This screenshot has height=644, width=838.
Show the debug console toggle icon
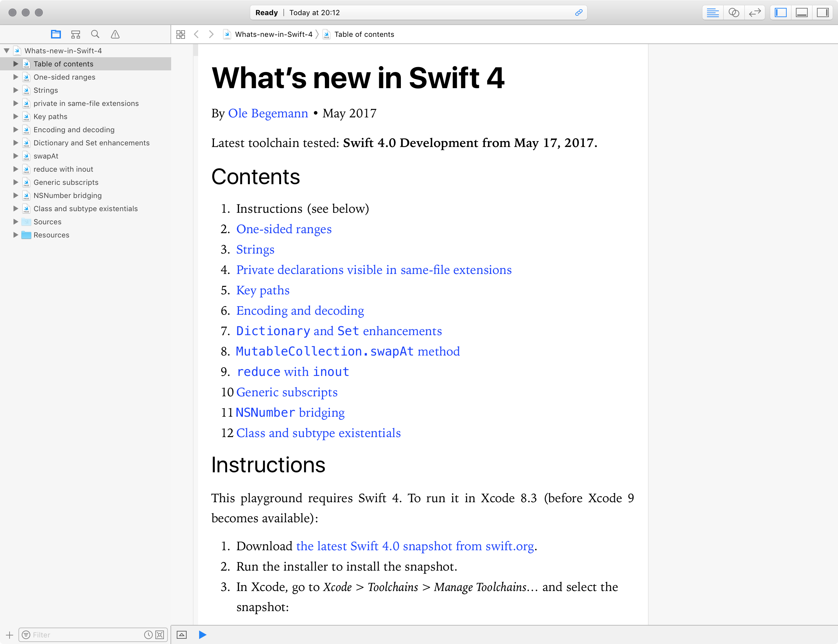pyautogui.click(x=182, y=635)
